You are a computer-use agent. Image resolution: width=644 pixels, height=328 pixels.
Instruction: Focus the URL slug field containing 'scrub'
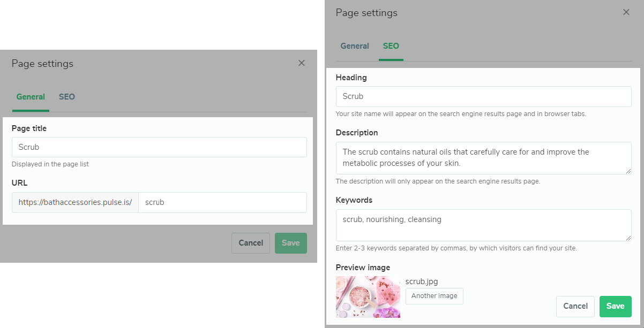pos(222,203)
